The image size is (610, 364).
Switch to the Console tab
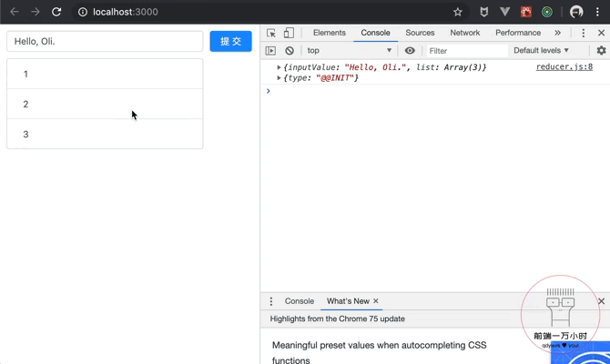click(x=375, y=33)
